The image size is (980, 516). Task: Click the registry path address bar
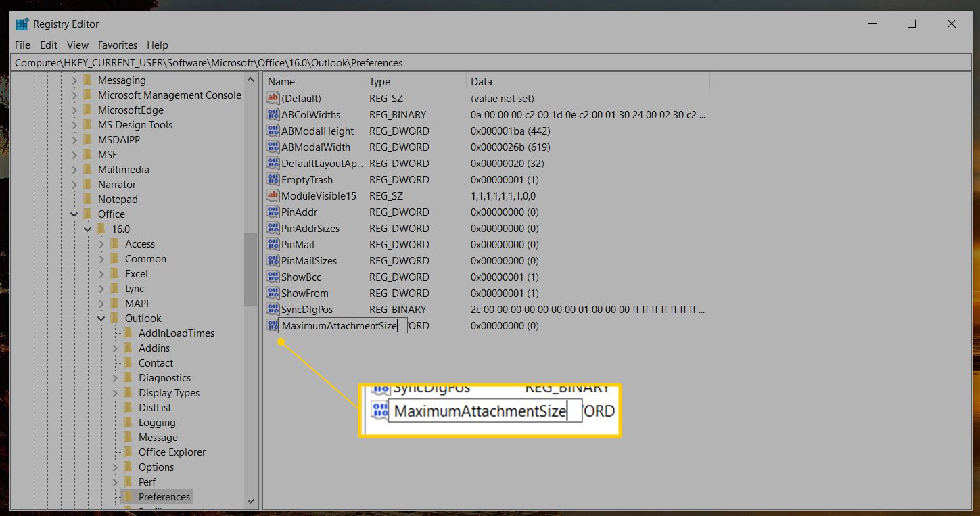click(x=490, y=62)
